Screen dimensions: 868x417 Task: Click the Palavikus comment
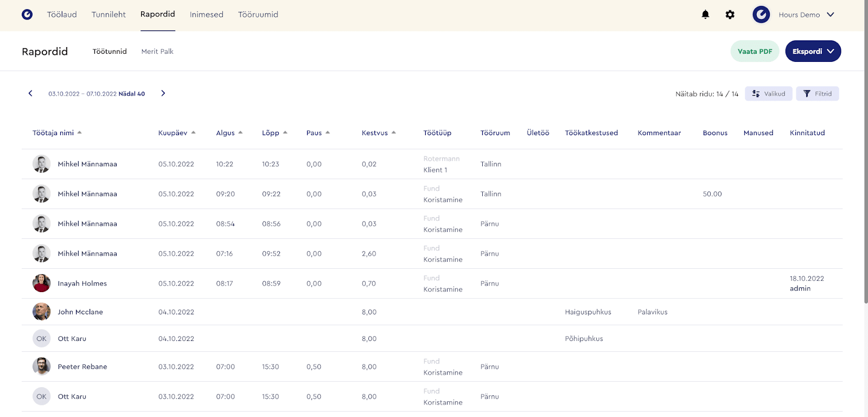click(653, 312)
